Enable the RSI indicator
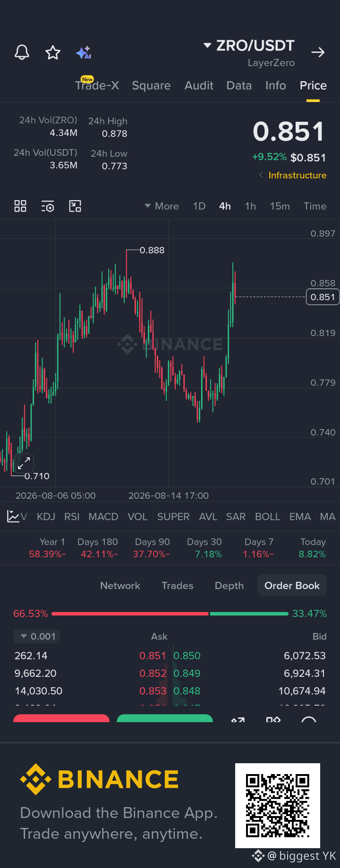340x868 pixels. coord(72,517)
